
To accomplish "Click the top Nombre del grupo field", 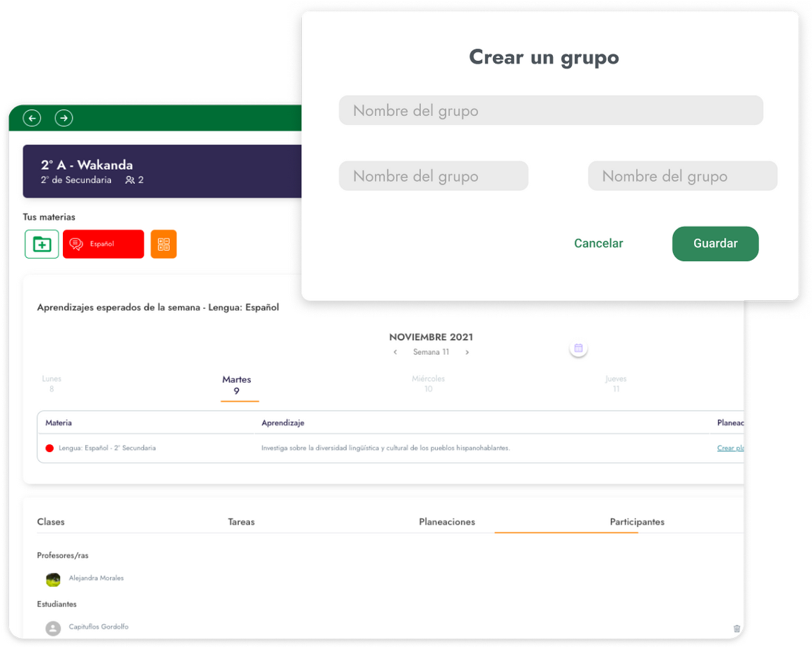I will point(551,110).
